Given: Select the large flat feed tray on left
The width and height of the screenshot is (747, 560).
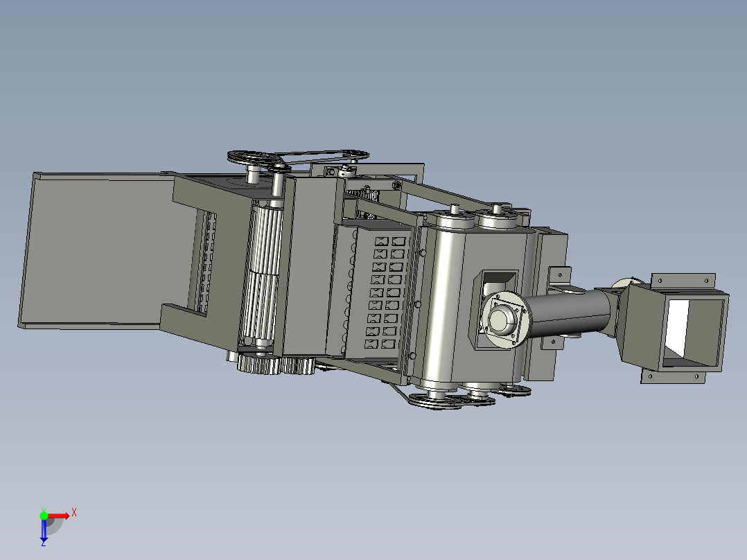Looking at the screenshot, I should point(103,250).
